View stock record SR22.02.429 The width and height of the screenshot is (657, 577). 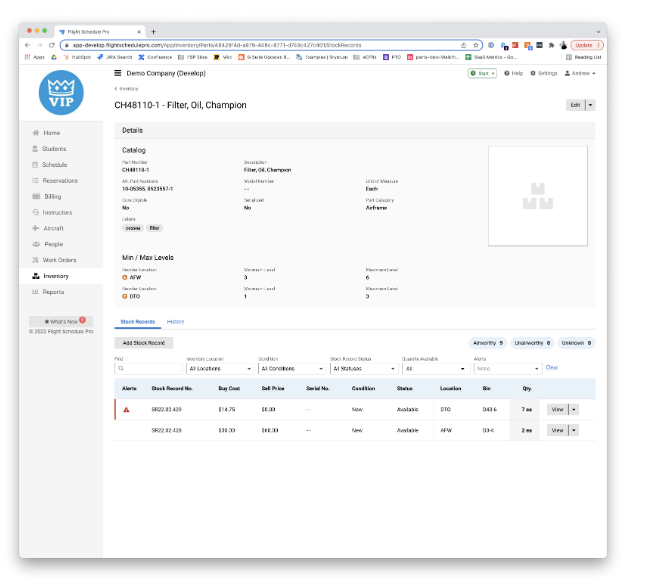pyautogui.click(x=557, y=409)
